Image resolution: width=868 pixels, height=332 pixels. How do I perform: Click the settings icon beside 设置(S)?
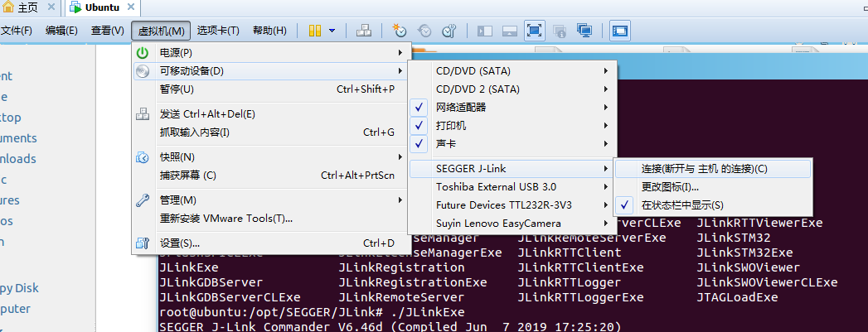tap(143, 243)
